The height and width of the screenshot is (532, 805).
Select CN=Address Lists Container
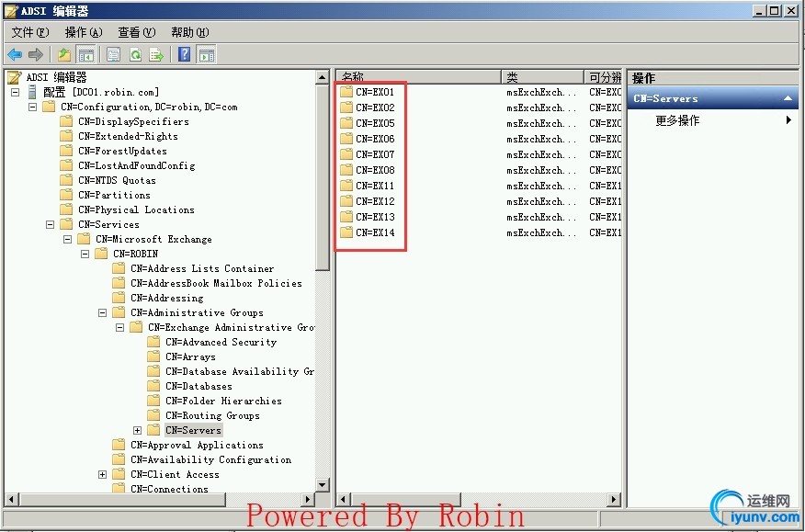tap(202, 268)
